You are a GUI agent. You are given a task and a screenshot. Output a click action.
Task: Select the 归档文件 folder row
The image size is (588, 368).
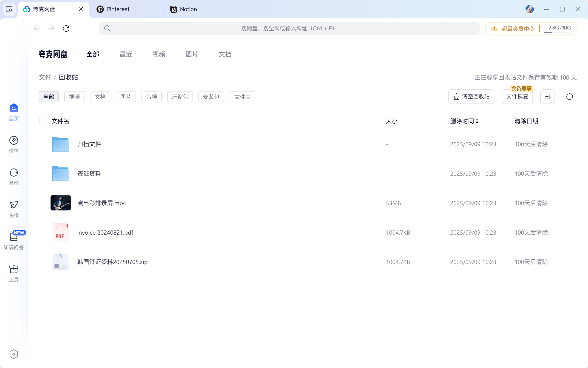tap(308, 144)
